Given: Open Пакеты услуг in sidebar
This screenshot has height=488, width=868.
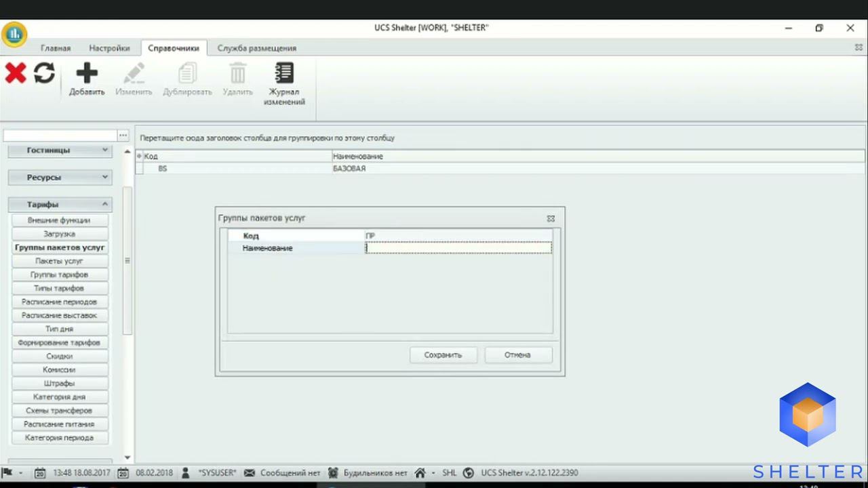Looking at the screenshot, I should [x=59, y=261].
